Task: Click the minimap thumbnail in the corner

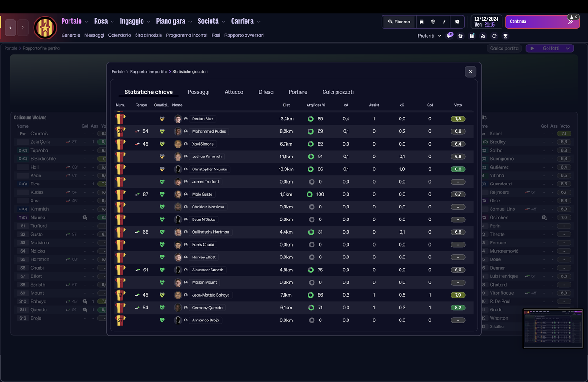Action: pos(554,328)
